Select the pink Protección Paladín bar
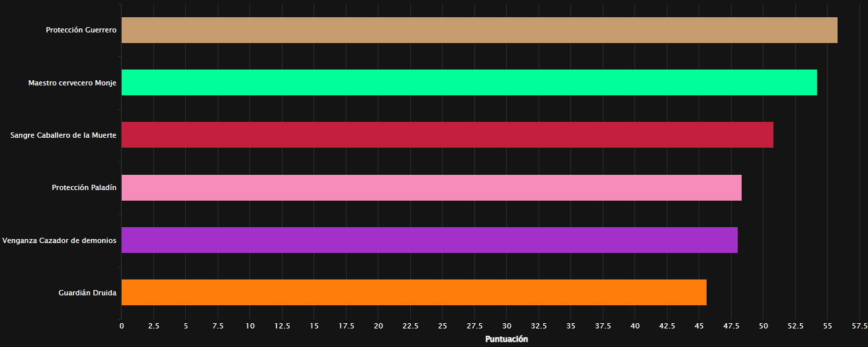 pyautogui.click(x=431, y=187)
